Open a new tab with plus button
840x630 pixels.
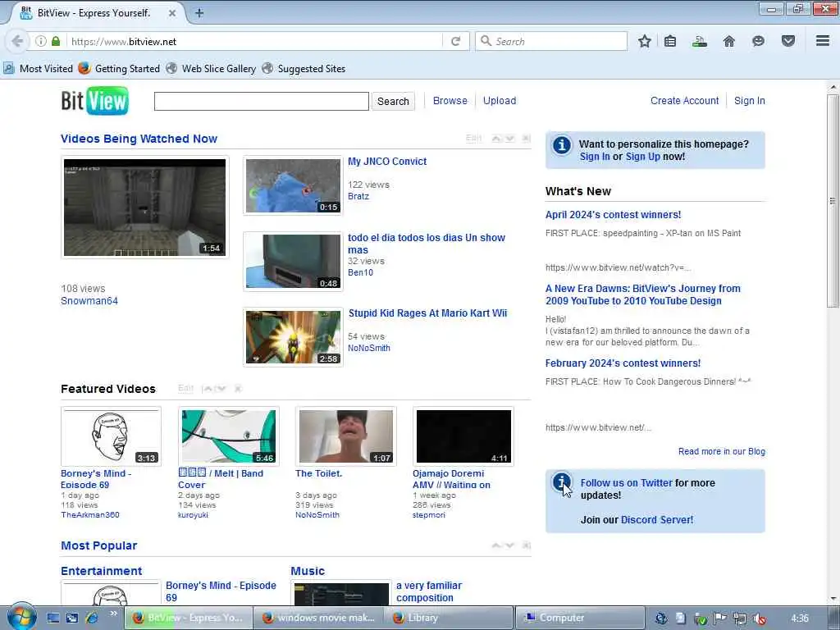click(x=199, y=13)
